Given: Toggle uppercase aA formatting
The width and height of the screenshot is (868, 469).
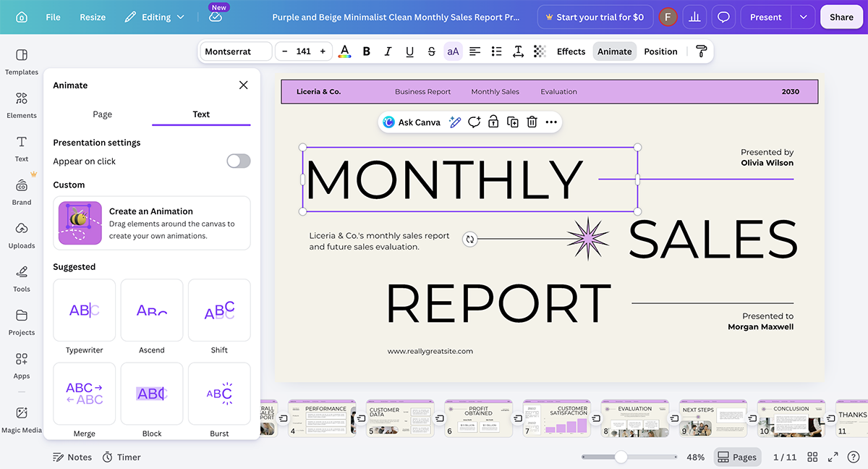Looking at the screenshot, I should pyautogui.click(x=453, y=51).
